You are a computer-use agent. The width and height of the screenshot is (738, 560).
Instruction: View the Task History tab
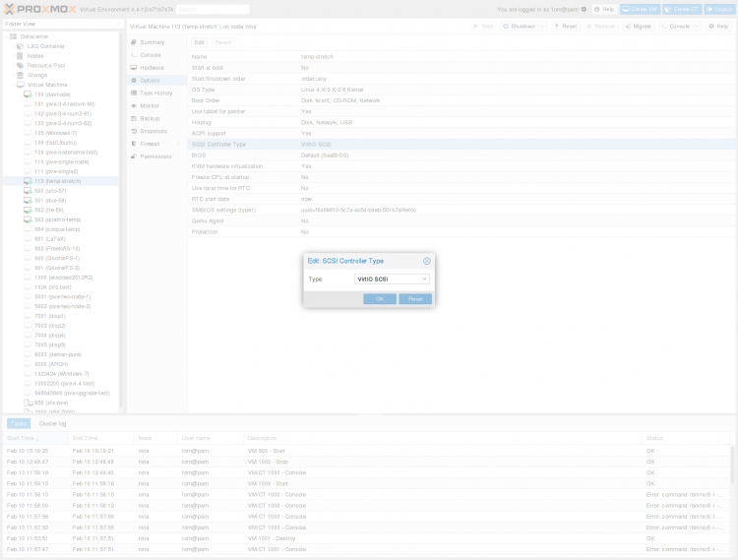coord(156,93)
